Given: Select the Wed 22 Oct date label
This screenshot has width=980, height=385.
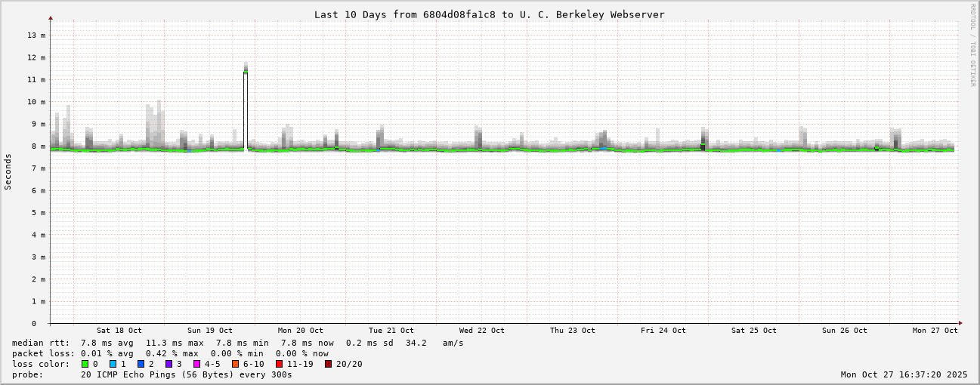Looking at the screenshot, I should tap(481, 331).
